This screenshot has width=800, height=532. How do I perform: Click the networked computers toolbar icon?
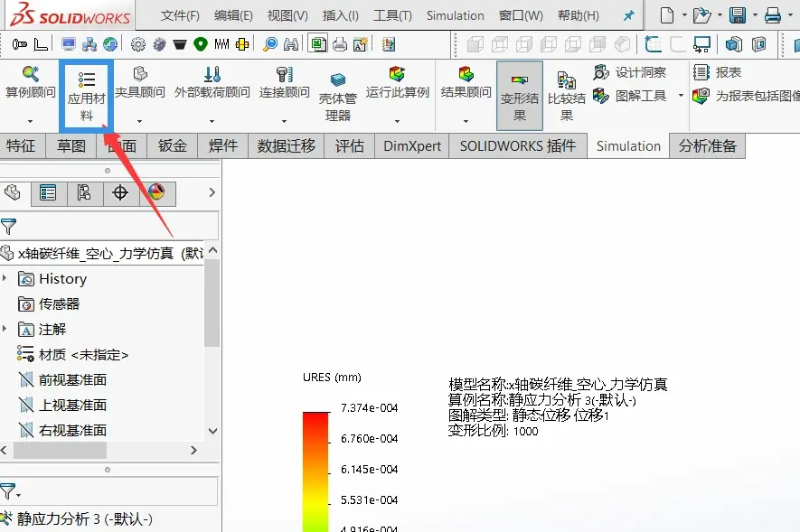(89, 44)
